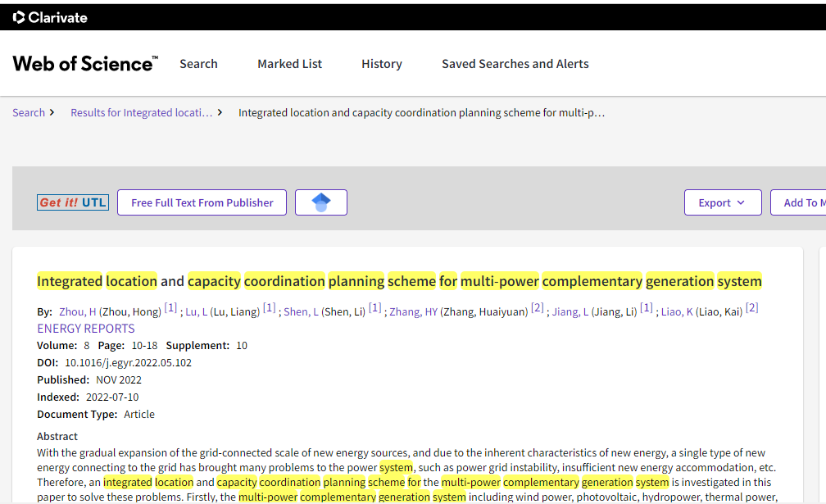Expand the Export dropdown

click(x=723, y=202)
